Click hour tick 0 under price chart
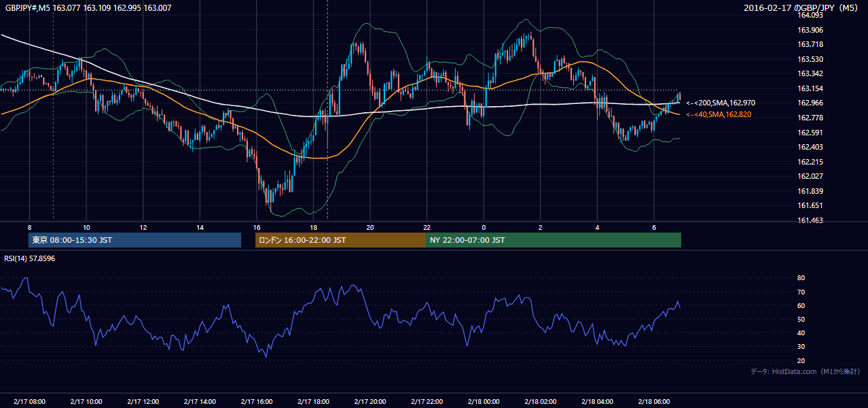 484,227
